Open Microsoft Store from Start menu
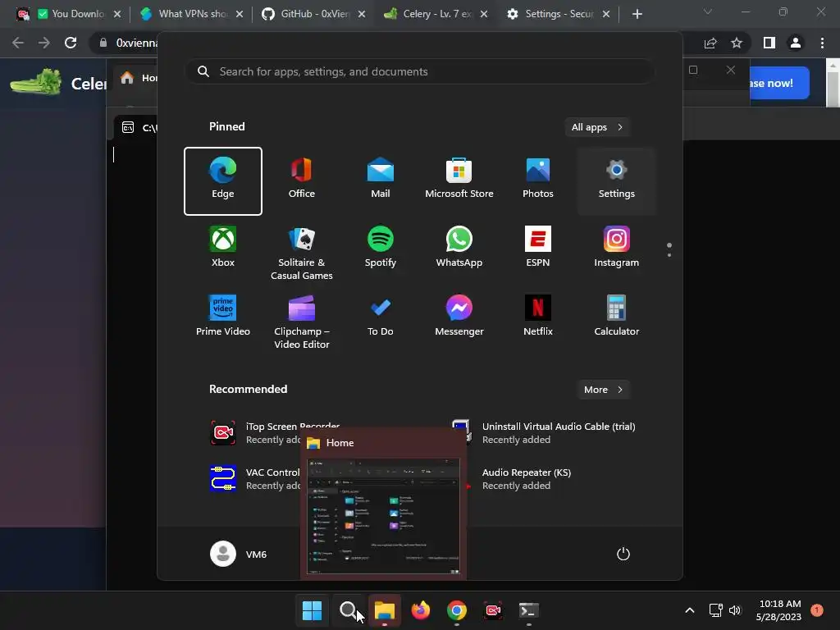Image resolution: width=840 pixels, height=630 pixels. tap(459, 181)
